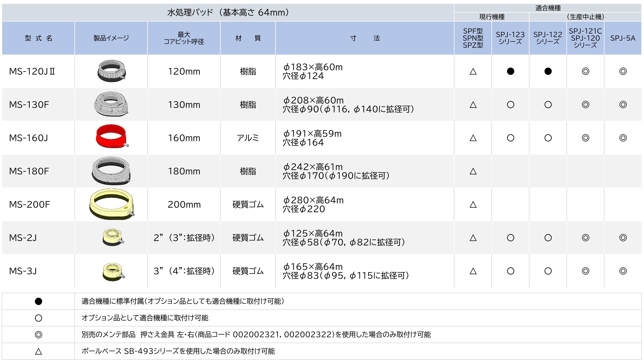Click the open circle in MS-3J SPJ-122 cell

click(548, 271)
